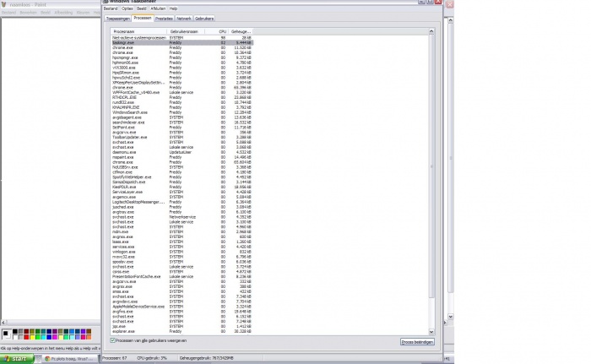Select the SetPoint.exe process

pyautogui.click(x=182, y=128)
